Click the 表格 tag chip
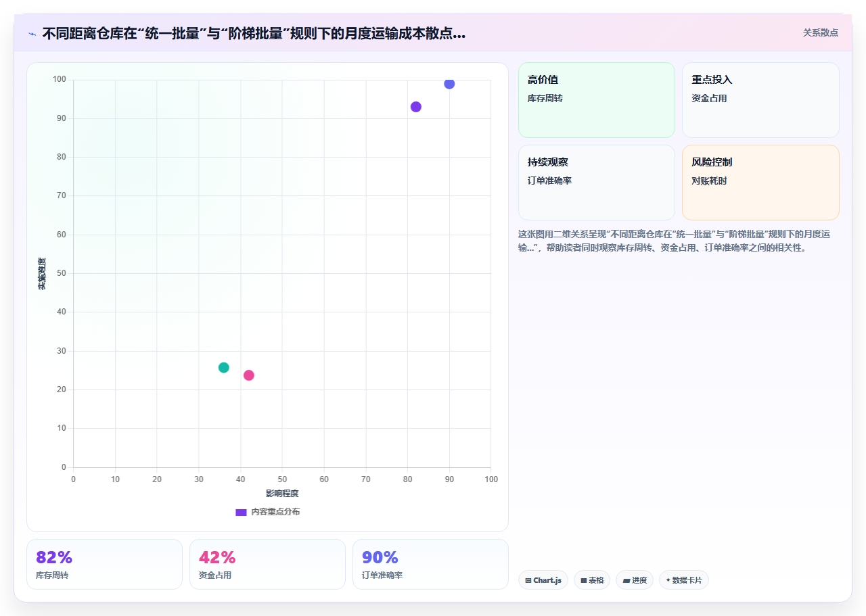The image size is (866, 616). pyautogui.click(x=592, y=580)
